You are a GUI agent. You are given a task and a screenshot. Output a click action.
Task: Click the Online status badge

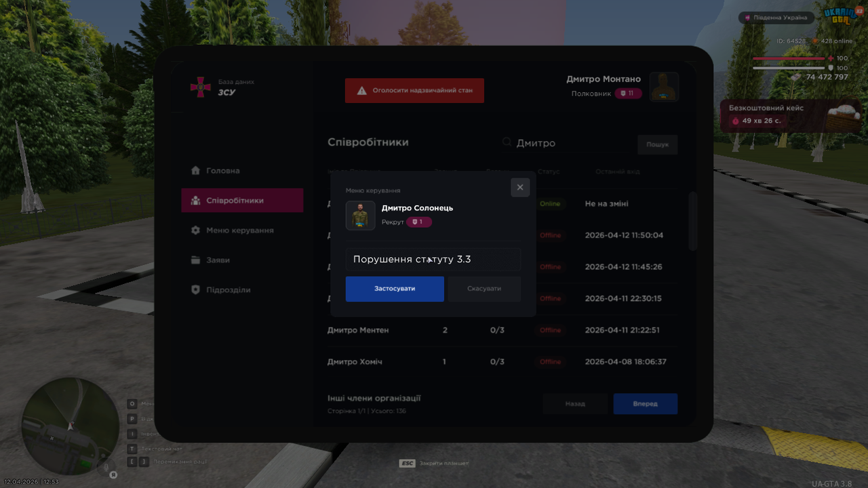pos(550,204)
